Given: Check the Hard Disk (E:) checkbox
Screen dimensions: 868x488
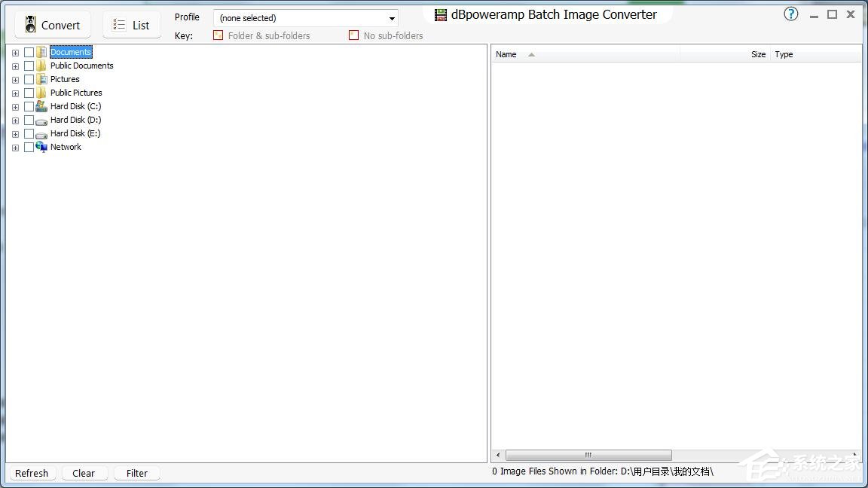Looking at the screenshot, I should 29,133.
